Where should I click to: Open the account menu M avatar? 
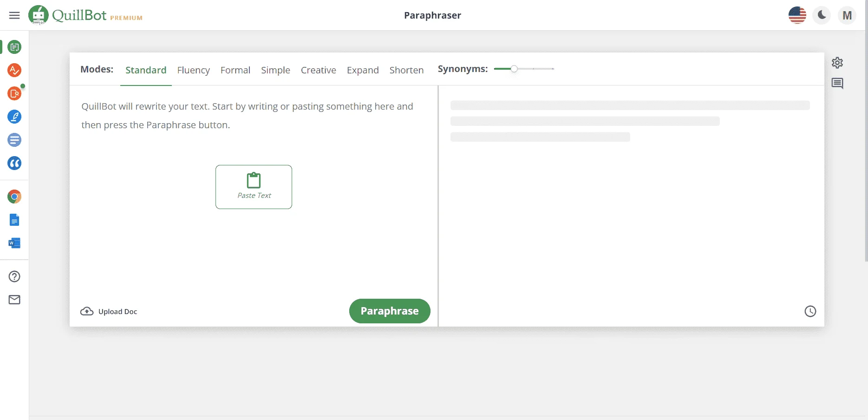pyautogui.click(x=847, y=15)
